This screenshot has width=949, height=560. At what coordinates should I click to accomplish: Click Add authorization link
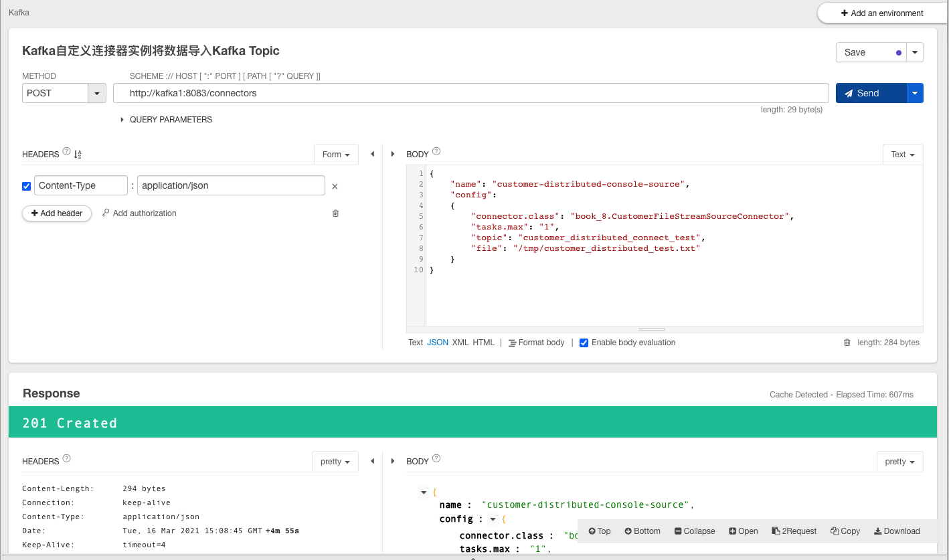click(x=139, y=213)
